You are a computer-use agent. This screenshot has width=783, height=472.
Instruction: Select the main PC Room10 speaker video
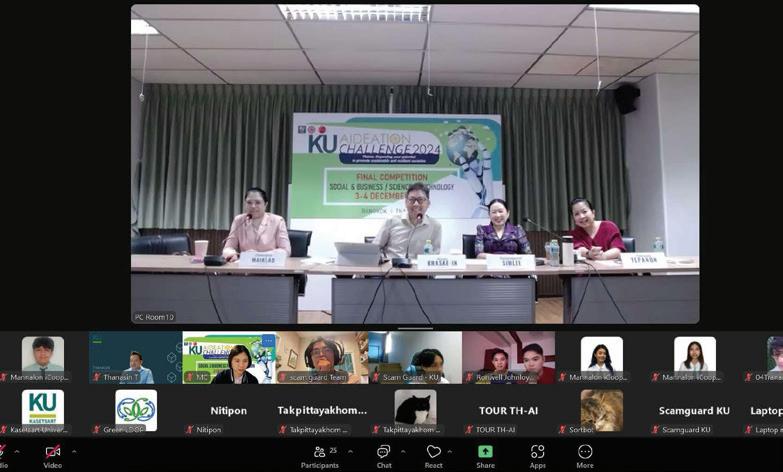tap(415, 164)
